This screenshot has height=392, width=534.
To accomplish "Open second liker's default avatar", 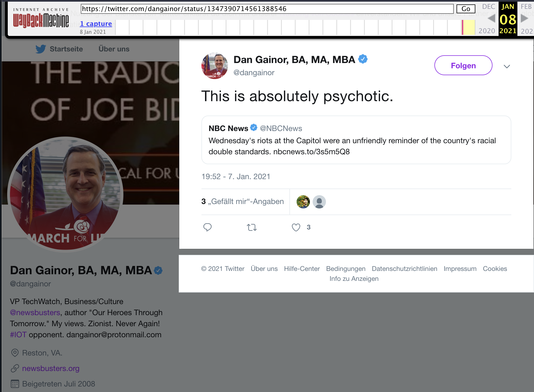I will [319, 202].
